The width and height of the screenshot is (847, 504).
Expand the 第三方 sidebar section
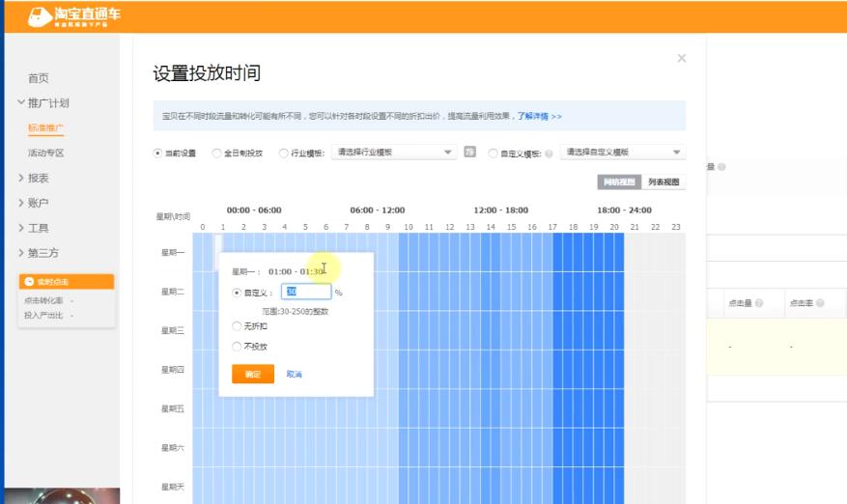[x=21, y=253]
